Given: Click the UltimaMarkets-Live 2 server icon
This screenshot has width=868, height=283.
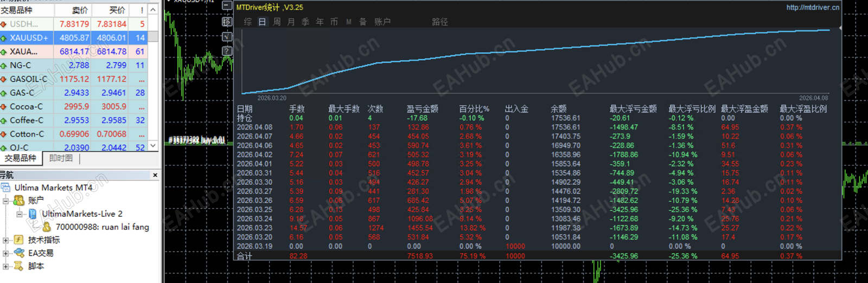Looking at the screenshot, I should point(33,214).
